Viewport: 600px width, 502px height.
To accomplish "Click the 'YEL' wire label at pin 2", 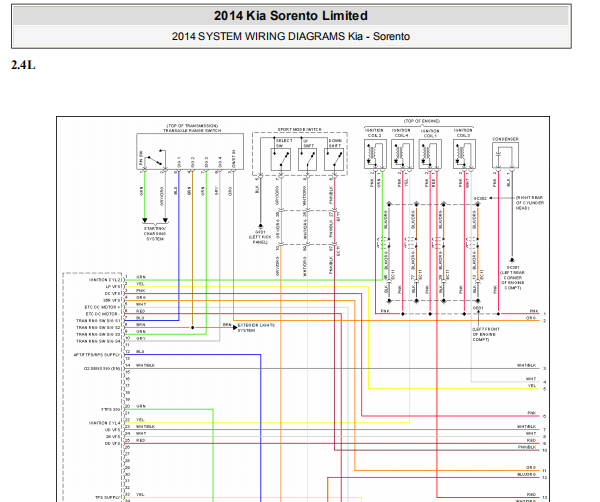I will pyautogui.click(x=140, y=284).
